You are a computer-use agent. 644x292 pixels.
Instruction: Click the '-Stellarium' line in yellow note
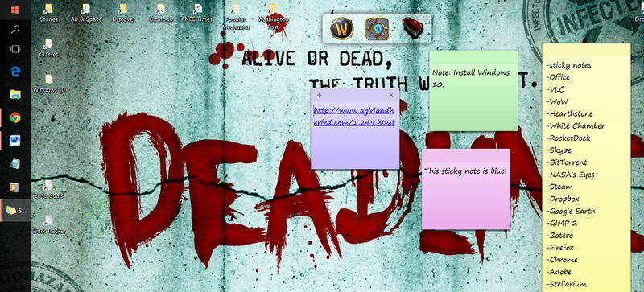coord(566,284)
